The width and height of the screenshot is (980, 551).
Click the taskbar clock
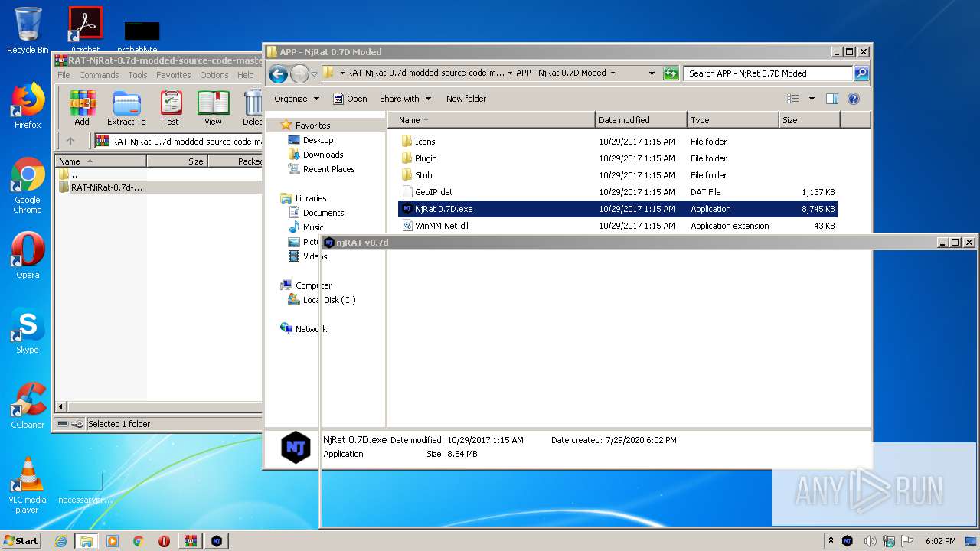(x=940, y=541)
